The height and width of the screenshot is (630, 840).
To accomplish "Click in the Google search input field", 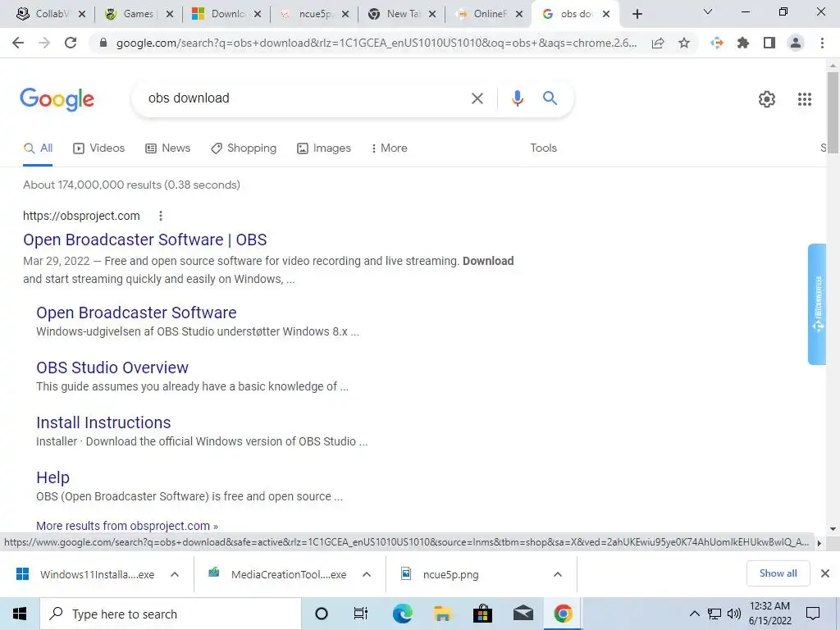I will [305, 98].
